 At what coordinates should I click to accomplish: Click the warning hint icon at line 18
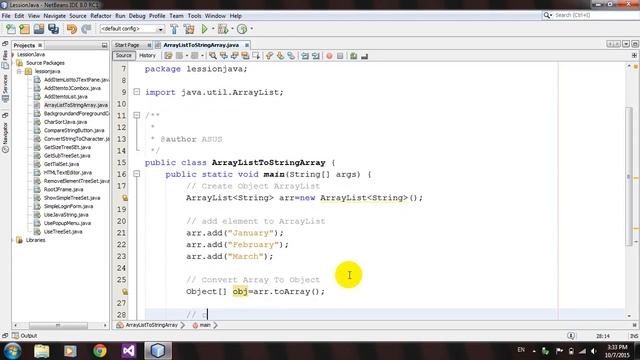[x=125, y=198]
